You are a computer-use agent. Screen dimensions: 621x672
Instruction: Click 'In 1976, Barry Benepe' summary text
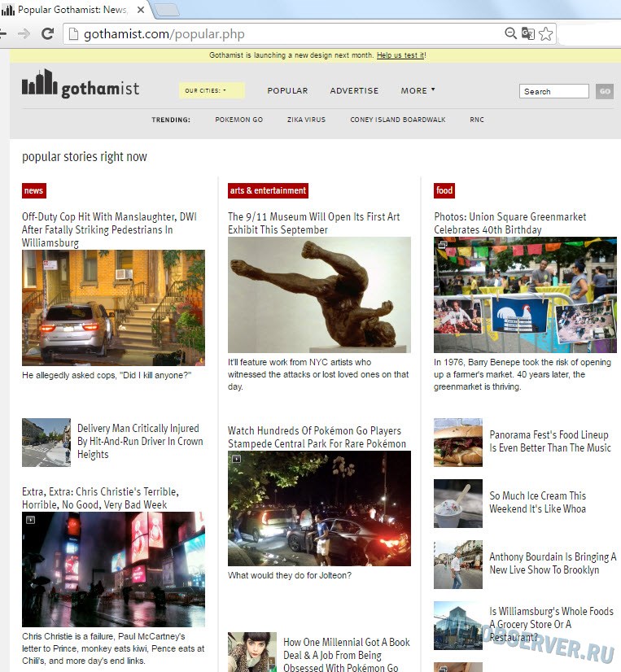pos(523,374)
